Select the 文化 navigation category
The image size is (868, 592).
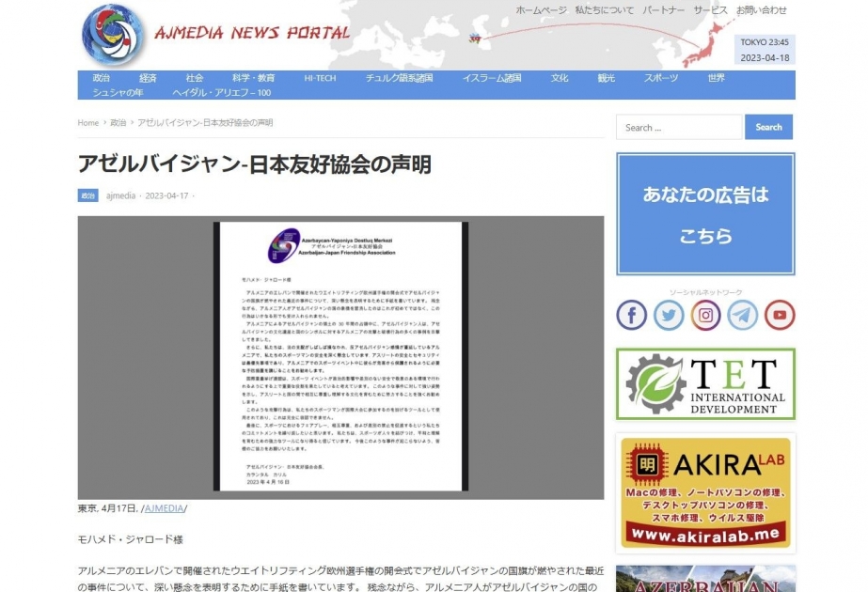coord(560,78)
